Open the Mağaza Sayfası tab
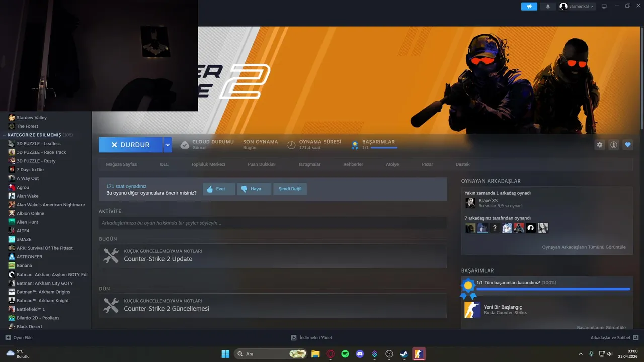 (122, 164)
